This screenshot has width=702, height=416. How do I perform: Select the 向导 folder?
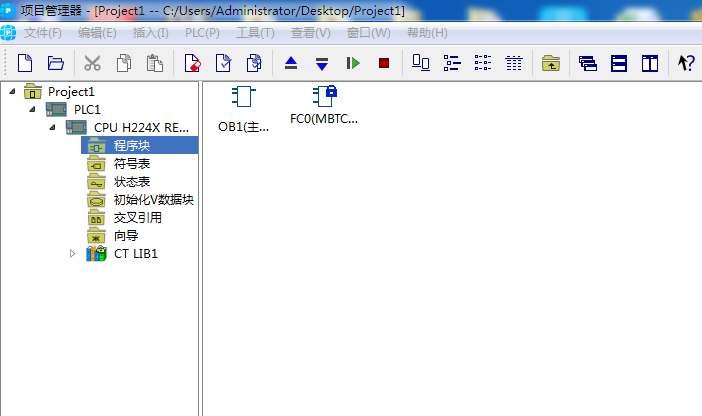[x=126, y=236]
